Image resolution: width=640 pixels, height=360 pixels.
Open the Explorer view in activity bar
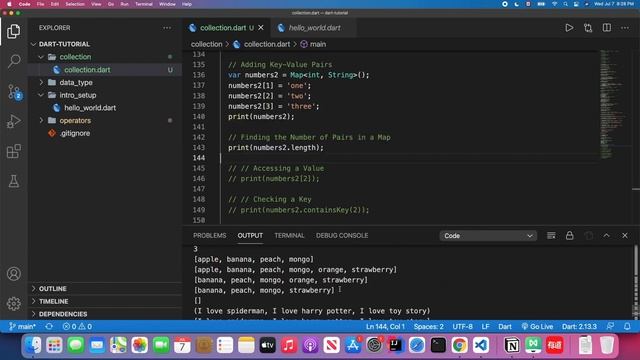[13, 31]
